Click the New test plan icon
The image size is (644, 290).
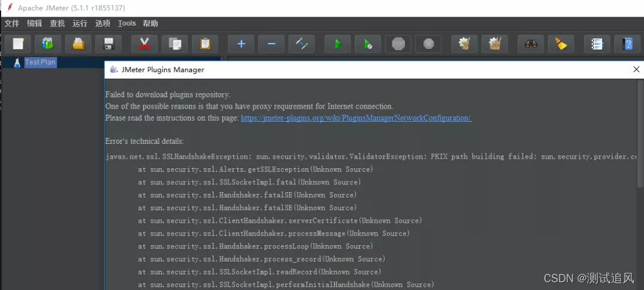[18, 44]
